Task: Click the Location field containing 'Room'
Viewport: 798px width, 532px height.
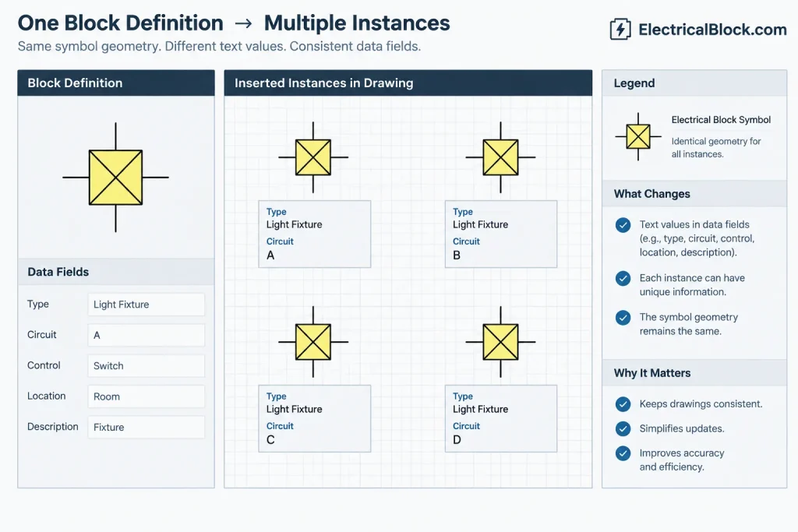Action: point(146,396)
